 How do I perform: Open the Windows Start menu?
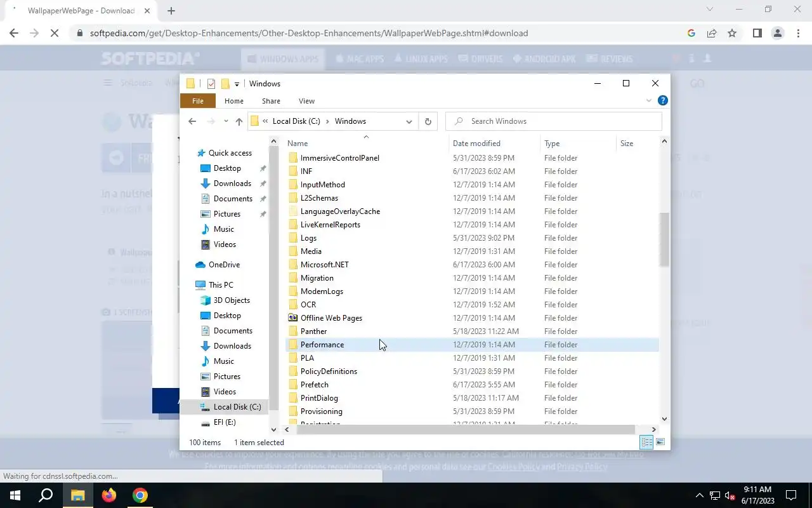(x=15, y=495)
